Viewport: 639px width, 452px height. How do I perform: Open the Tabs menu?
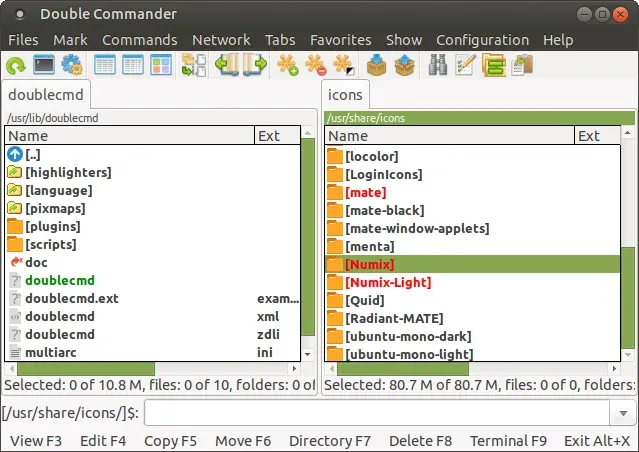[280, 40]
